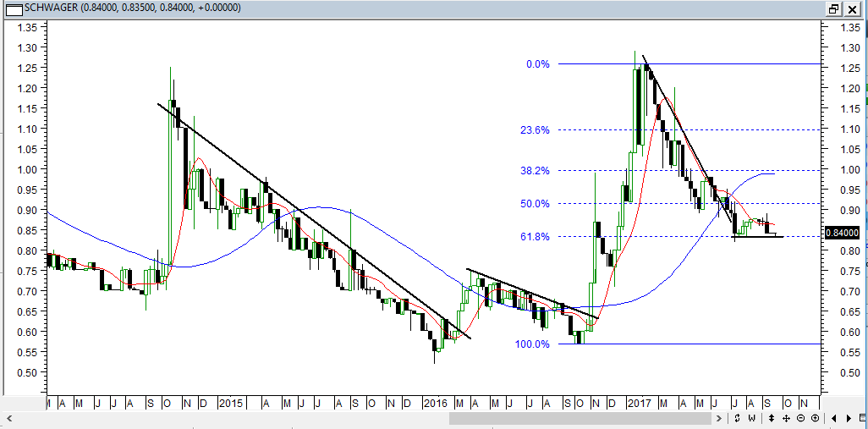Open the chart options menu icon
868x429 pixels.
(862, 418)
